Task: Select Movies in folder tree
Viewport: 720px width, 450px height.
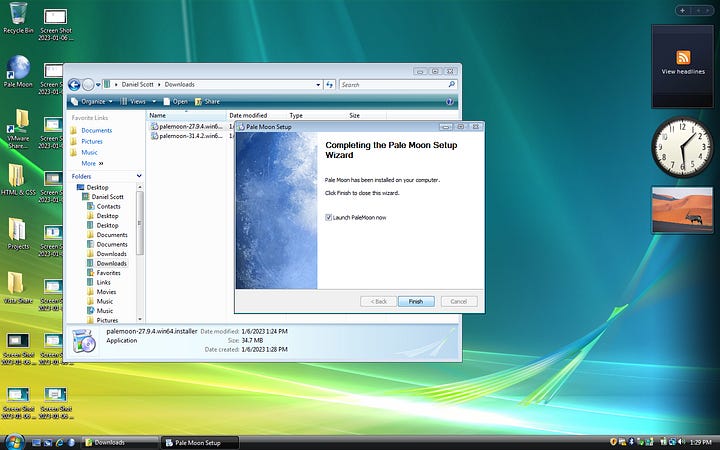Action: [x=106, y=292]
